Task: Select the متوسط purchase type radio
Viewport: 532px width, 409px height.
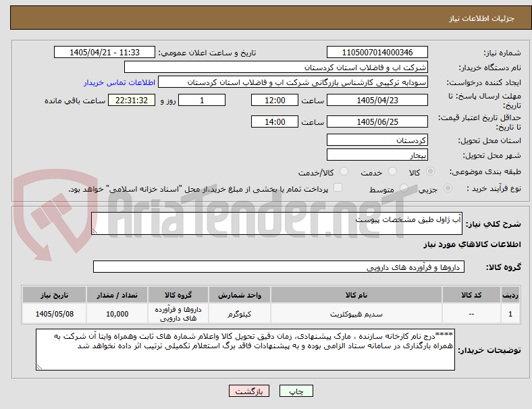Action: (404, 188)
